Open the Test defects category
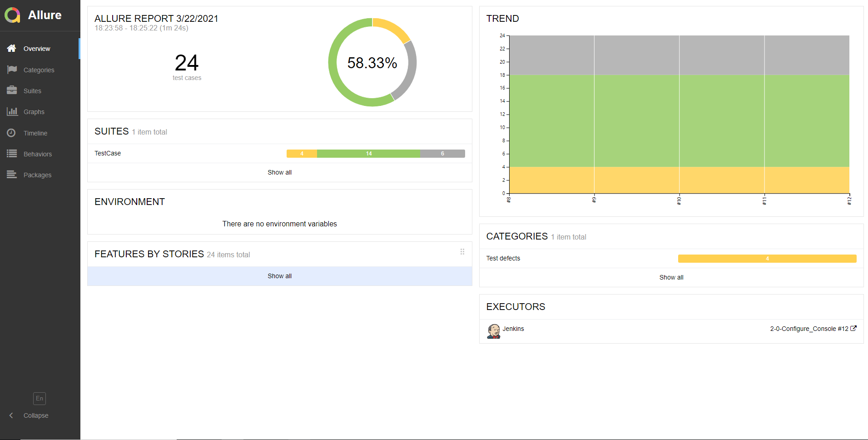This screenshot has height=440, width=868. click(x=503, y=258)
